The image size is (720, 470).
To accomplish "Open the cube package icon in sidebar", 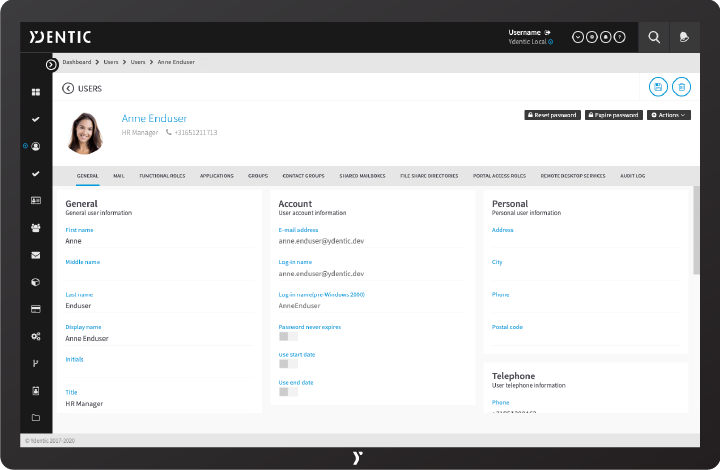I will click(35, 282).
